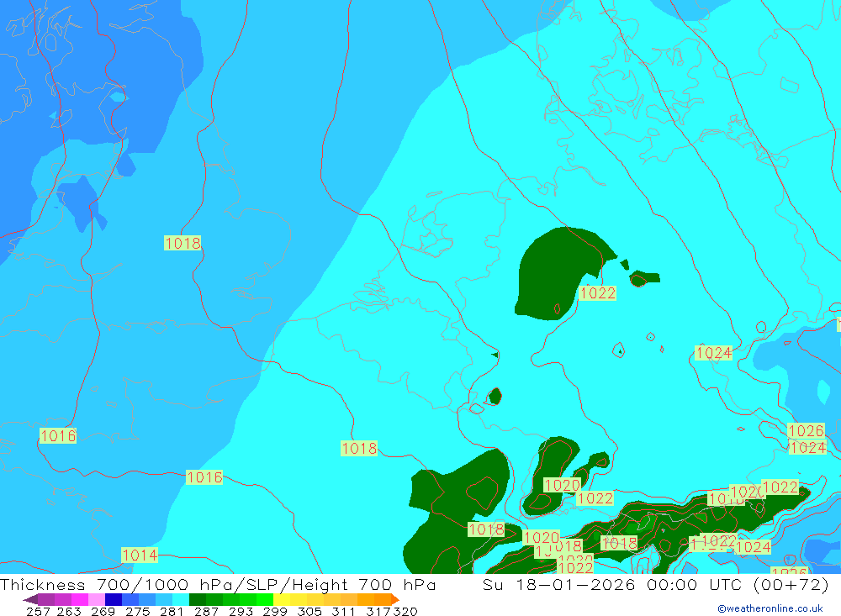
Task: Choose the darkest green legend swatch
Action: point(198,599)
